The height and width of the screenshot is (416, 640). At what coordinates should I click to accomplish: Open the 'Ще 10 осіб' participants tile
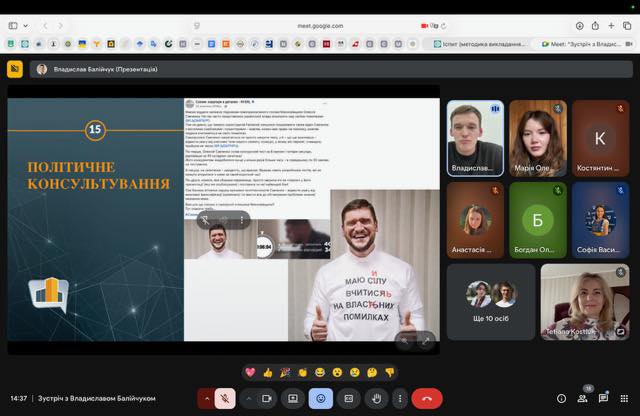click(x=490, y=300)
